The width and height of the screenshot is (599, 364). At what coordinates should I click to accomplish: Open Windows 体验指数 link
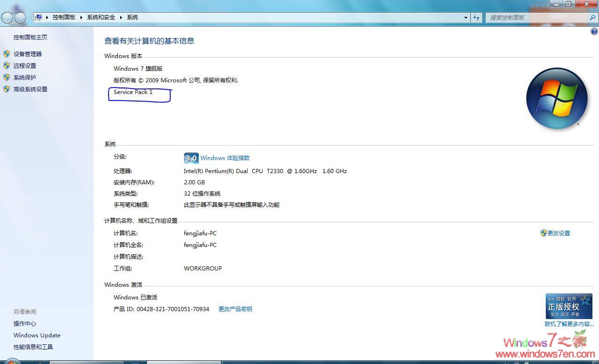point(225,158)
